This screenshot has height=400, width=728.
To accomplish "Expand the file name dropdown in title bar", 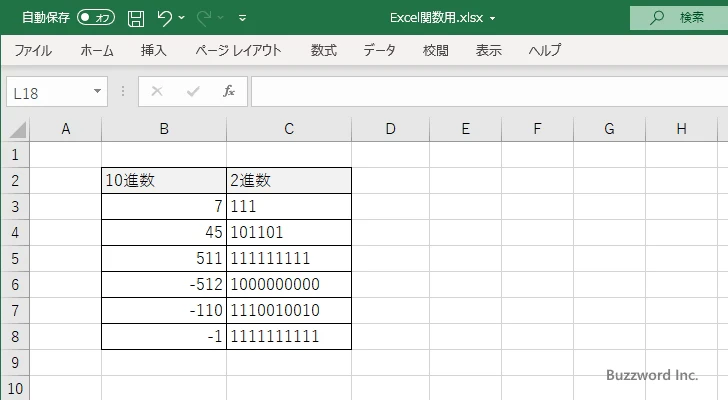I will pos(493,18).
